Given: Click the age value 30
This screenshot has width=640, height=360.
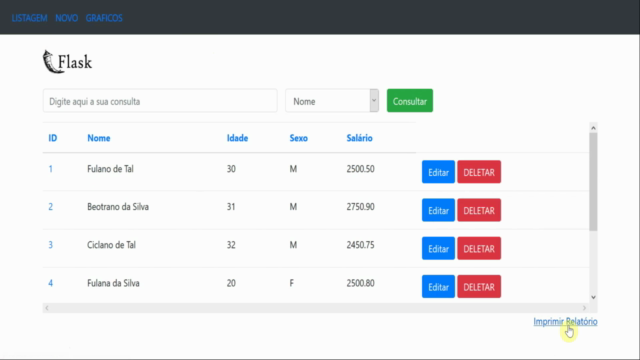Looking at the screenshot, I should tap(231, 169).
